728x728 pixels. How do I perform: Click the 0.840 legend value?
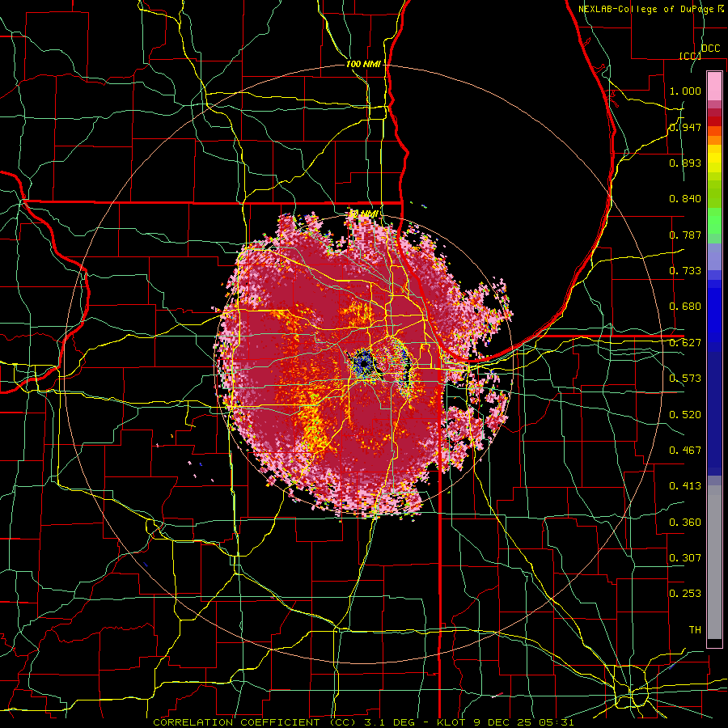[685, 199]
